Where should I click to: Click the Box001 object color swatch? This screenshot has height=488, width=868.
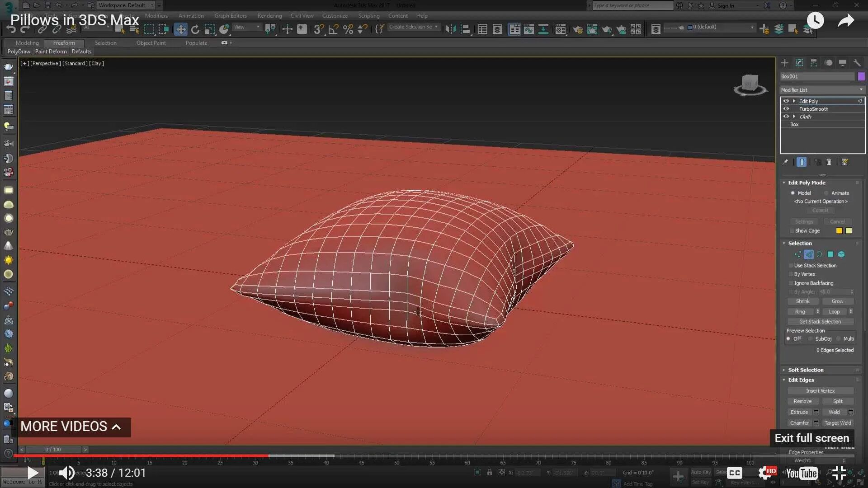tap(861, 76)
